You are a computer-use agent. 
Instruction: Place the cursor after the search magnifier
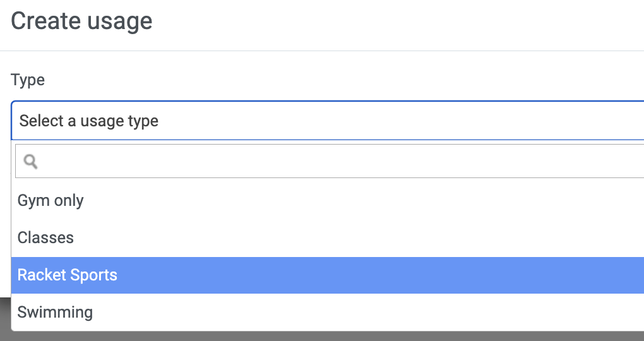[341, 161]
